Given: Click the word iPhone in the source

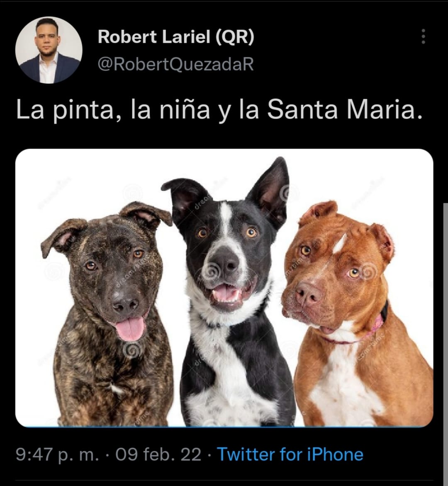Looking at the screenshot, I should (x=335, y=454).
